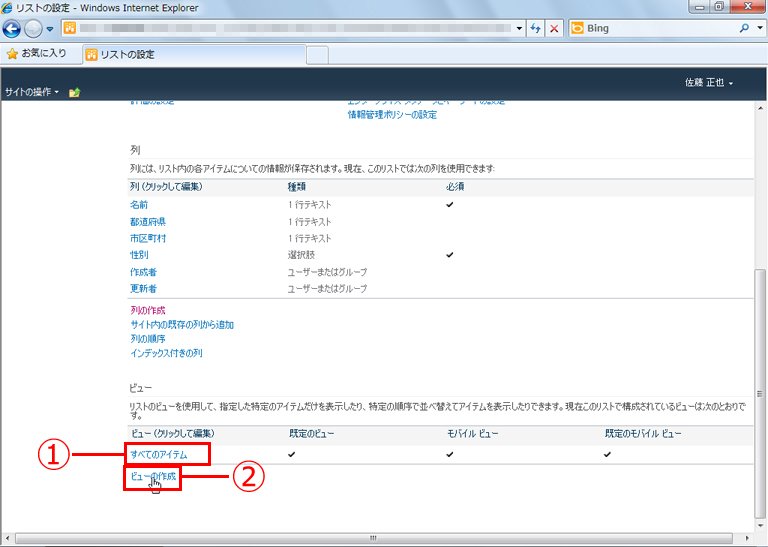Stop loading with the red X icon
Viewport: 768px width, 547px height.
(x=554, y=28)
